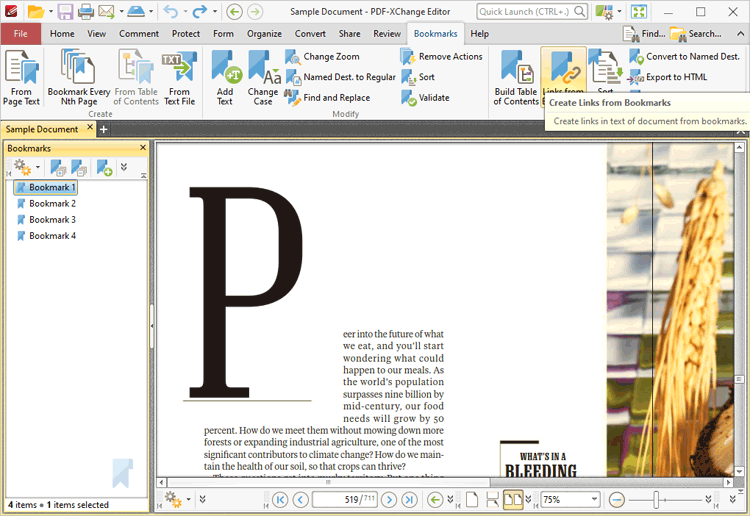Select Bookmark Every Nth Page
This screenshot has width=750, height=516.
click(x=79, y=77)
